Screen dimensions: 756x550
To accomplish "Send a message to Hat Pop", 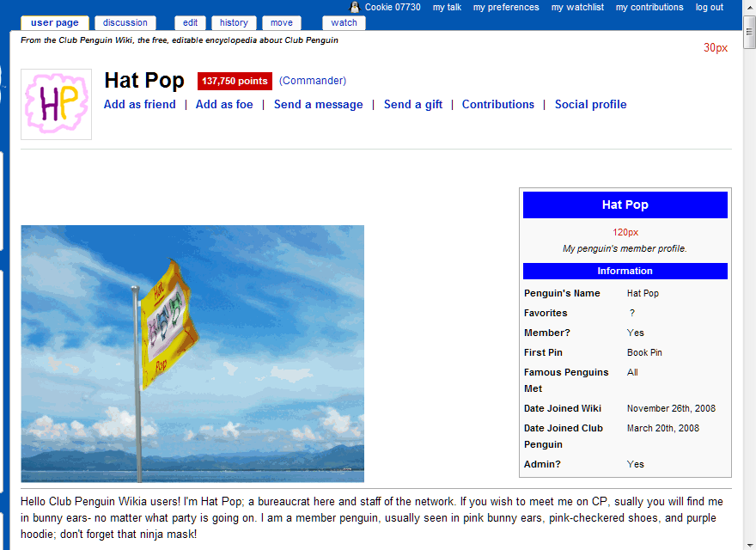I will click(x=318, y=104).
